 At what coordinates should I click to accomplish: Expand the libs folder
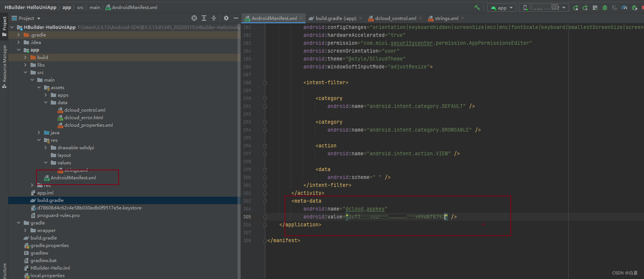click(25, 65)
